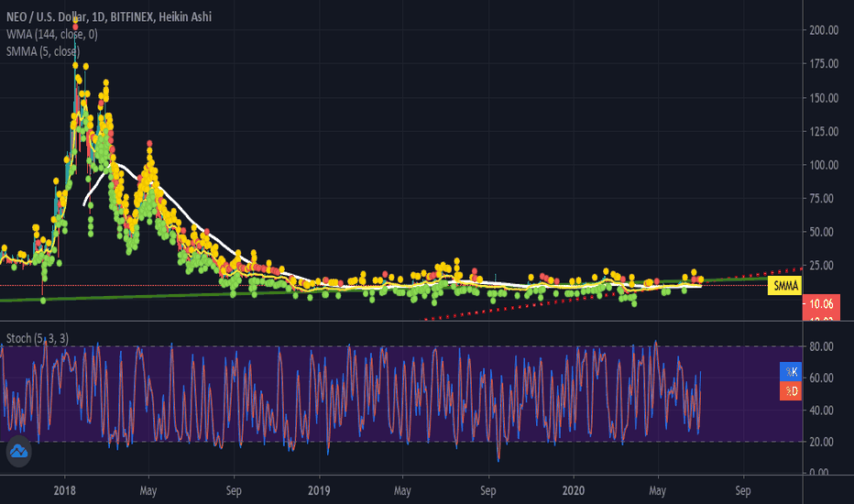The image size is (854, 504).
Task: Click the last Sep label on time axis
Action: point(743,490)
